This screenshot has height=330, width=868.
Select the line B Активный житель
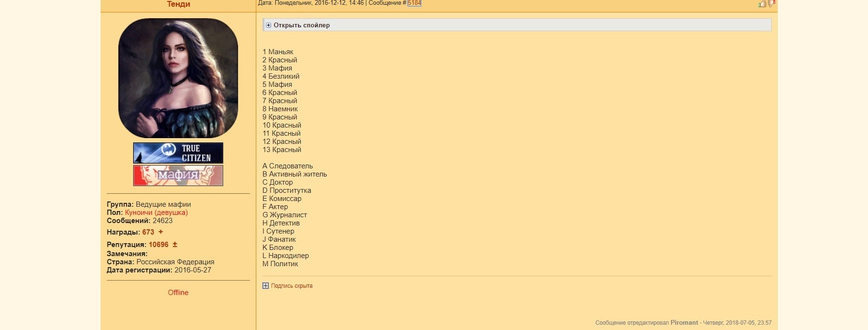295,174
